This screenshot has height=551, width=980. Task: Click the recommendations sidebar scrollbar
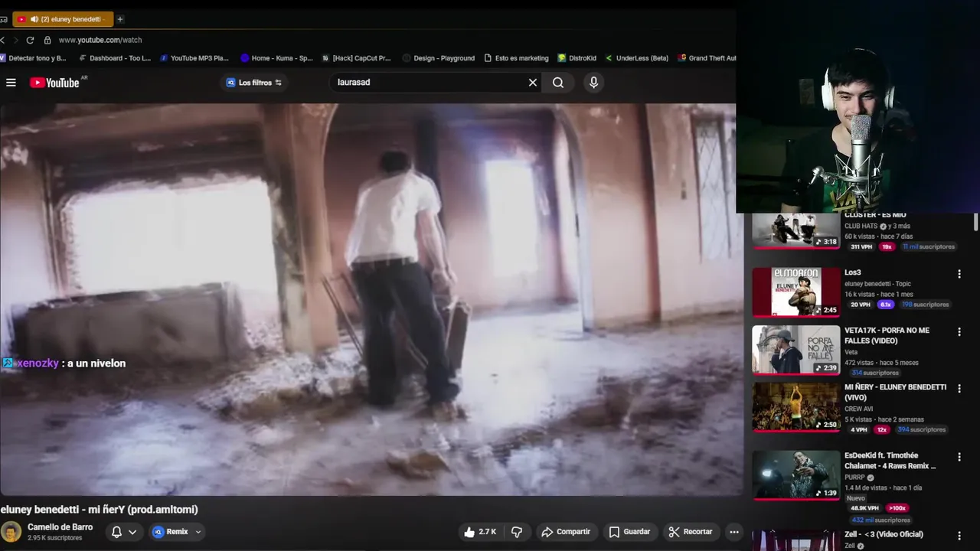tap(975, 223)
